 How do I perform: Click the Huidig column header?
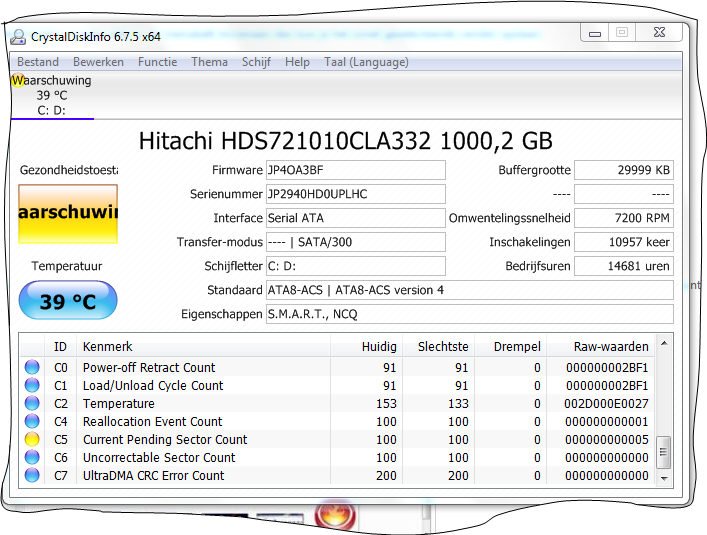coord(366,346)
